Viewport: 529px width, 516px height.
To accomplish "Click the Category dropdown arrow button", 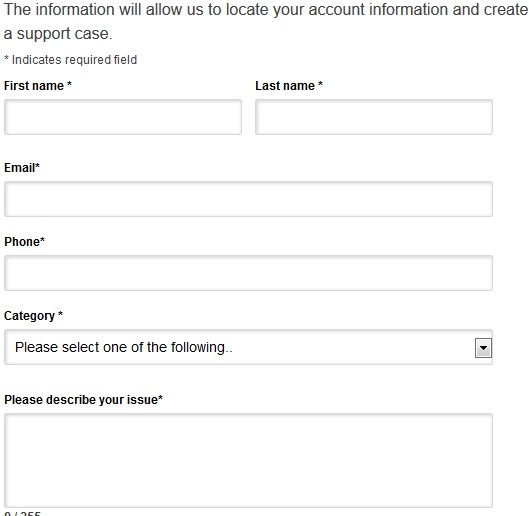I will [483, 348].
